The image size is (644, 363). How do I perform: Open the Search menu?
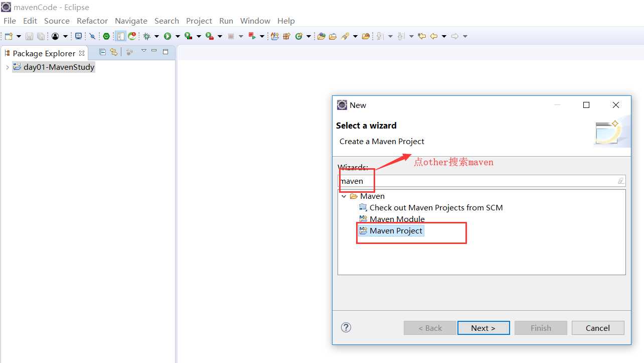(x=167, y=21)
